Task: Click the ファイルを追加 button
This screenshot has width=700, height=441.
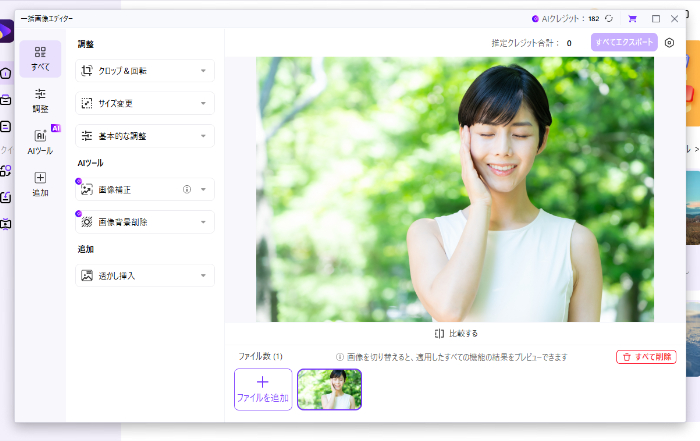Action: pos(263,389)
